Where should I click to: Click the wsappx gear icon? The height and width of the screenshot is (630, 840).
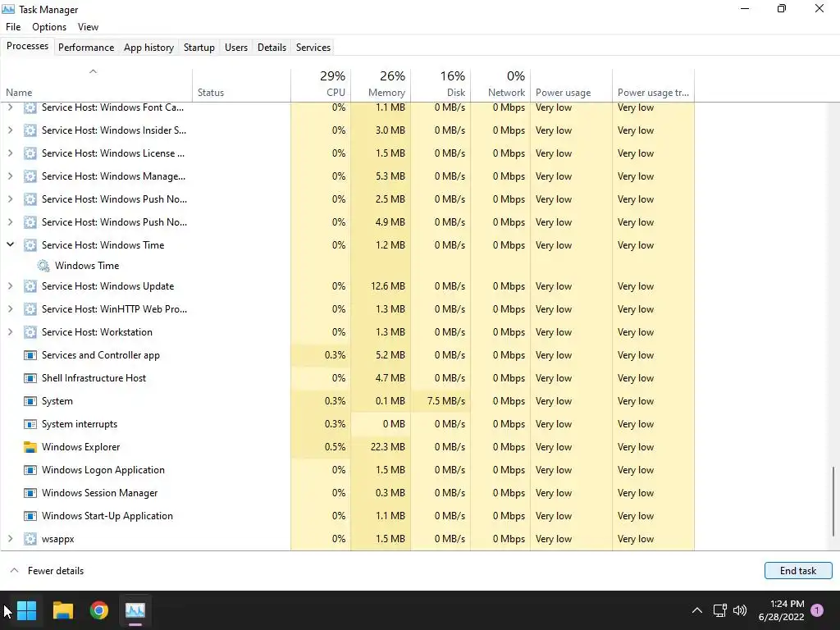pyautogui.click(x=30, y=539)
